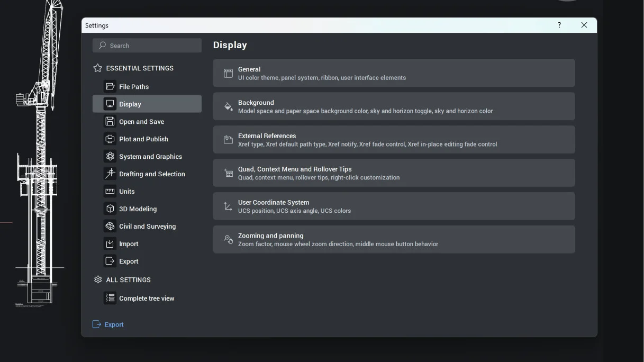The height and width of the screenshot is (362, 644).
Task: Click the Display monitor icon in sidebar
Action: click(x=110, y=104)
